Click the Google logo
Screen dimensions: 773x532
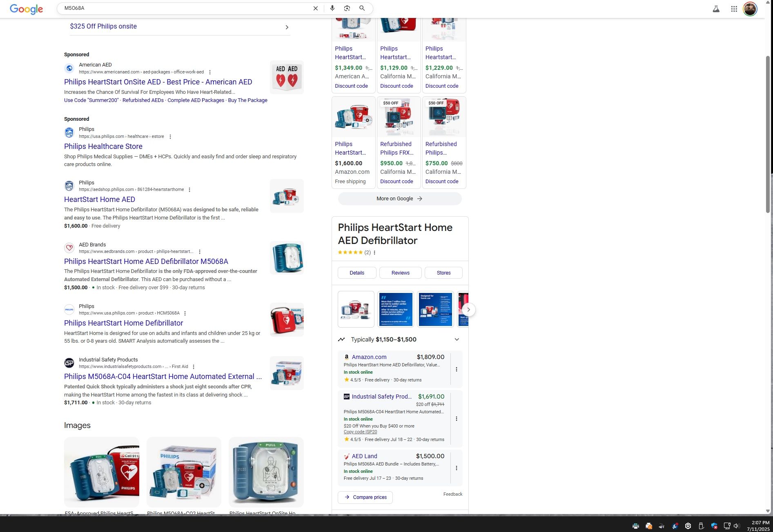click(x=26, y=9)
